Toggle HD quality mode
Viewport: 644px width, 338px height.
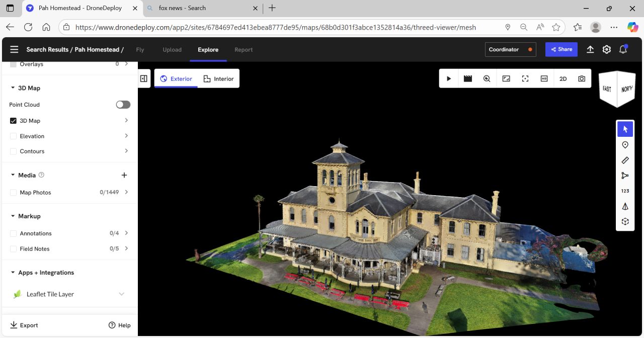(544, 79)
